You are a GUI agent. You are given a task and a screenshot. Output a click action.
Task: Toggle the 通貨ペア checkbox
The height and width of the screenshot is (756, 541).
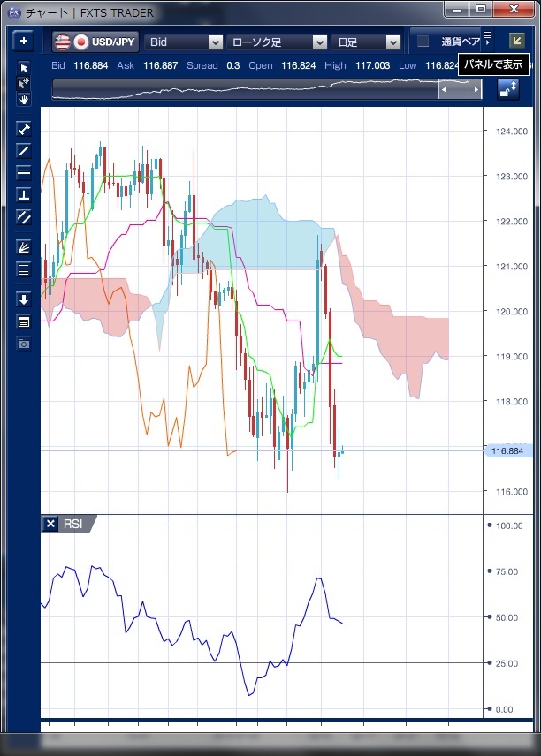coord(423,42)
